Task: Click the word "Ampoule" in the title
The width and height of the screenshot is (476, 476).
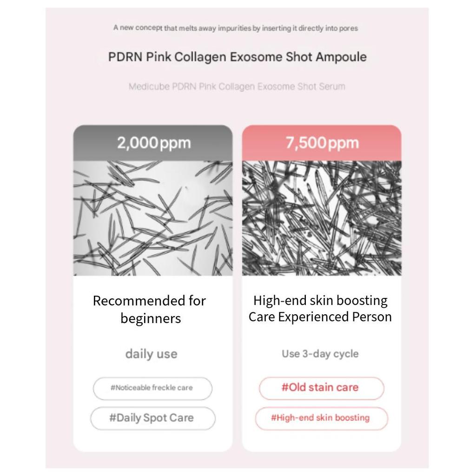Action: tap(341, 57)
